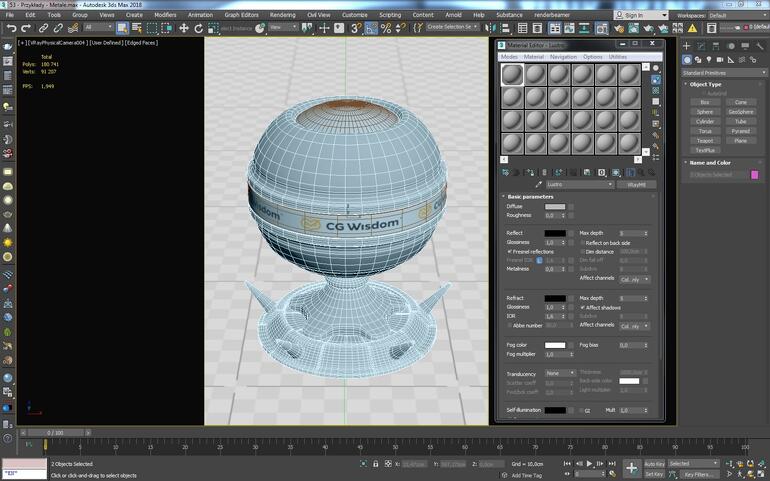
Task: Click the Cylinder primitive button
Action: pos(705,121)
